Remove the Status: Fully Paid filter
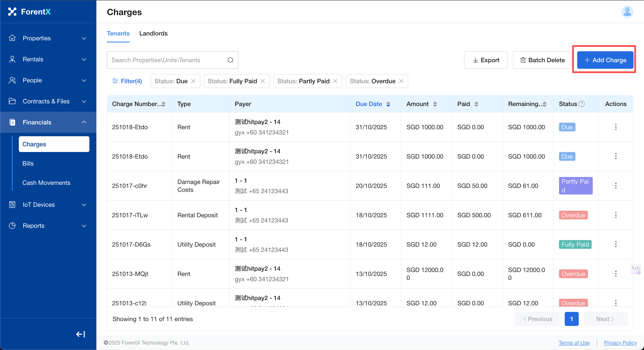Image resolution: width=644 pixels, height=350 pixels. coord(262,81)
